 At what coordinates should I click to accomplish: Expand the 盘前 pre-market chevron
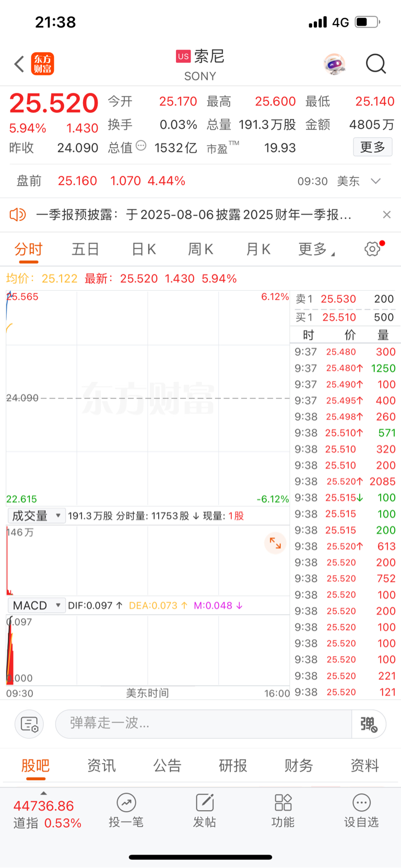click(x=376, y=181)
